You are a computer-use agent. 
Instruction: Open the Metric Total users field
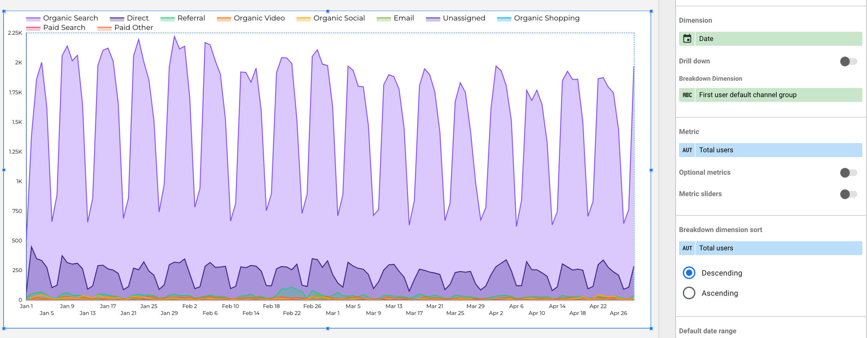pos(770,150)
